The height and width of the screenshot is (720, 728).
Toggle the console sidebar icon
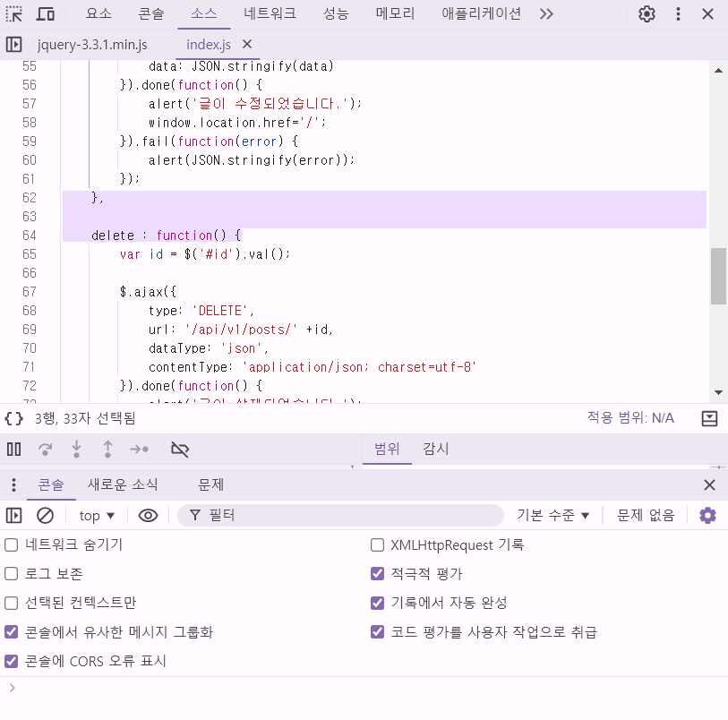[14, 515]
